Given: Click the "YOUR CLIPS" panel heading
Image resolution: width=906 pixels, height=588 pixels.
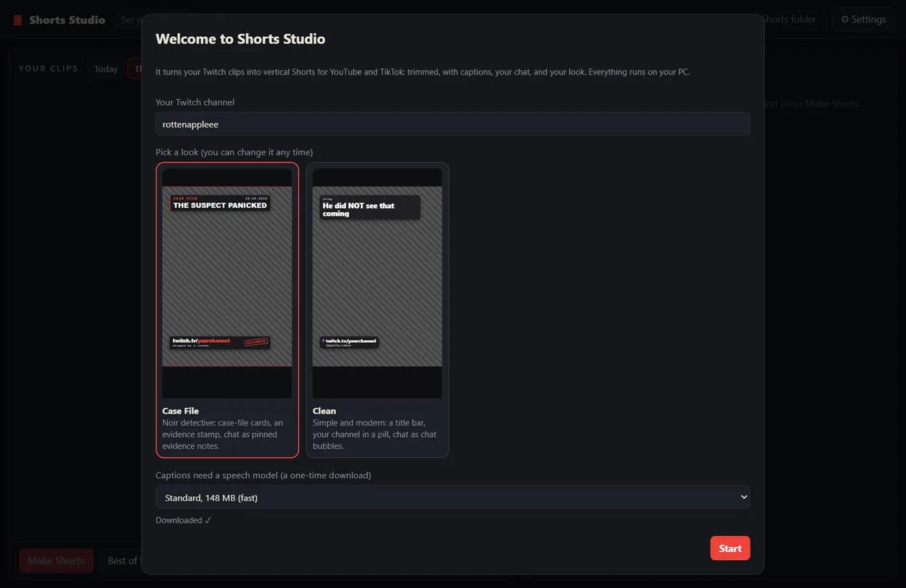Looking at the screenshot, I should 48,69.
